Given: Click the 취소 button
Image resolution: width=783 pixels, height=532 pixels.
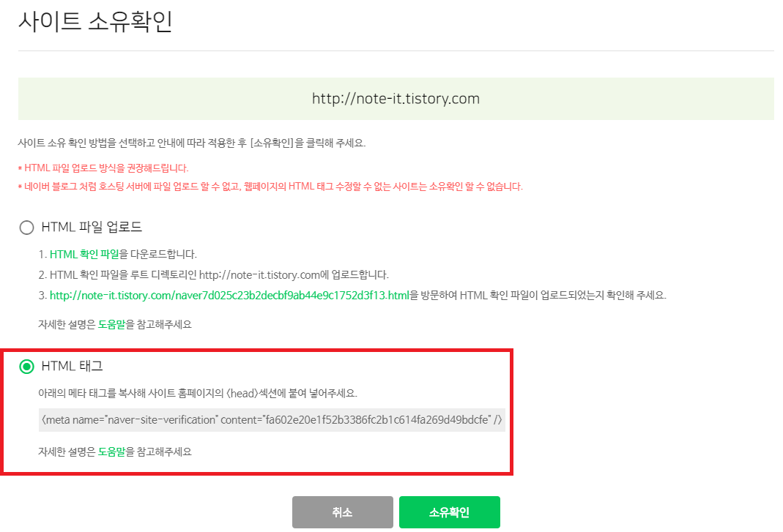Looking at the screenshot, I should point(343,512).
